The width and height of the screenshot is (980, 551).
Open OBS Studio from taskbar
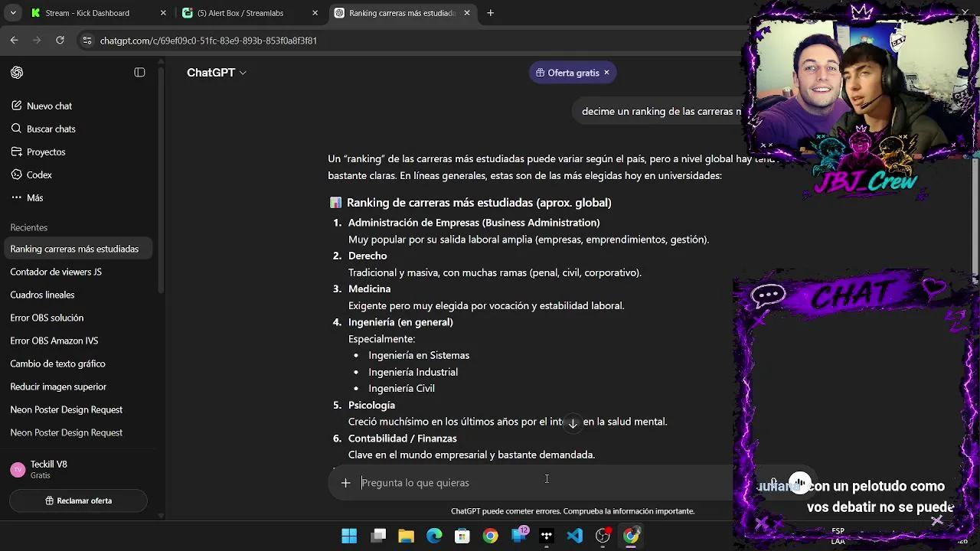[603, 536]
